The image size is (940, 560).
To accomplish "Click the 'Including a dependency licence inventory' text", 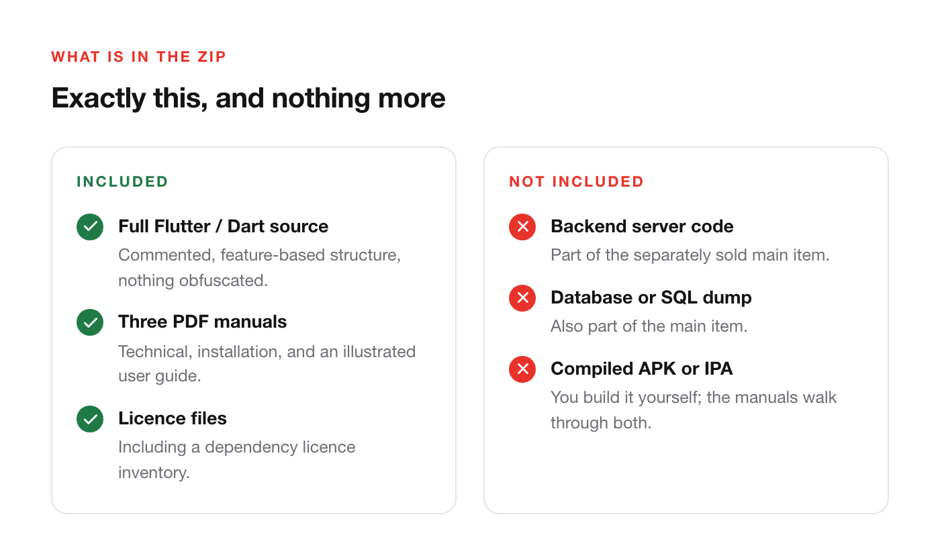I will (x=237, y=460).
